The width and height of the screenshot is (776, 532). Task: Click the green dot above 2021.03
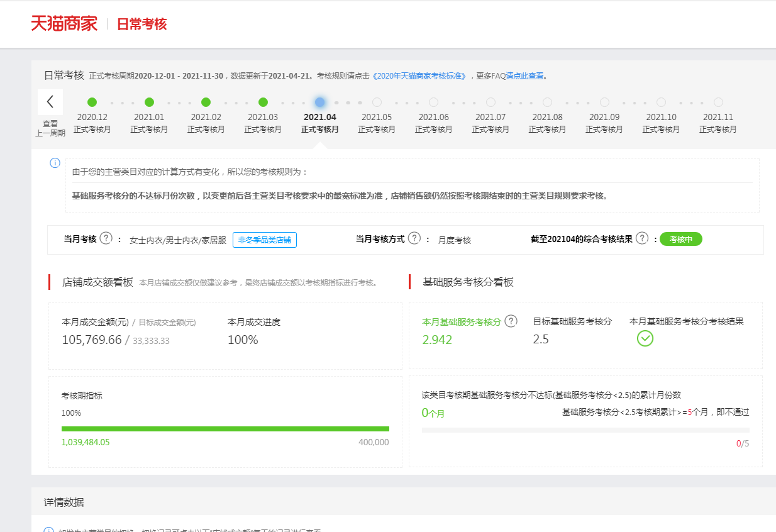(263, 102)
